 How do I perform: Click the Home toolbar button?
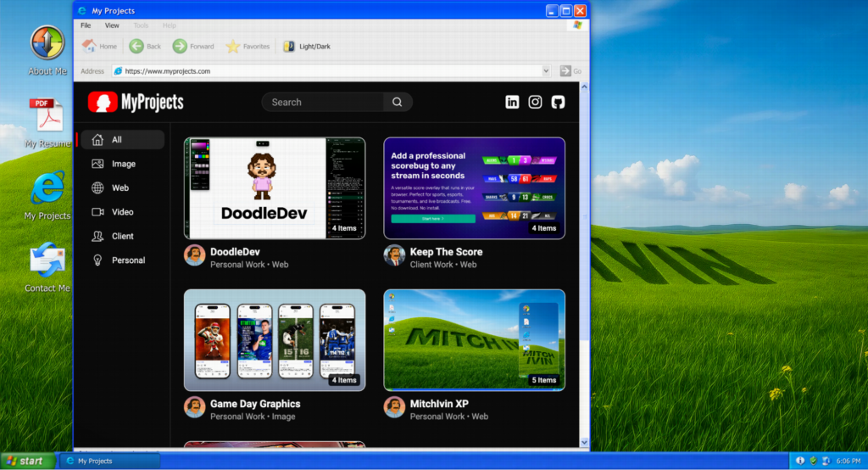tap(99, 47)
